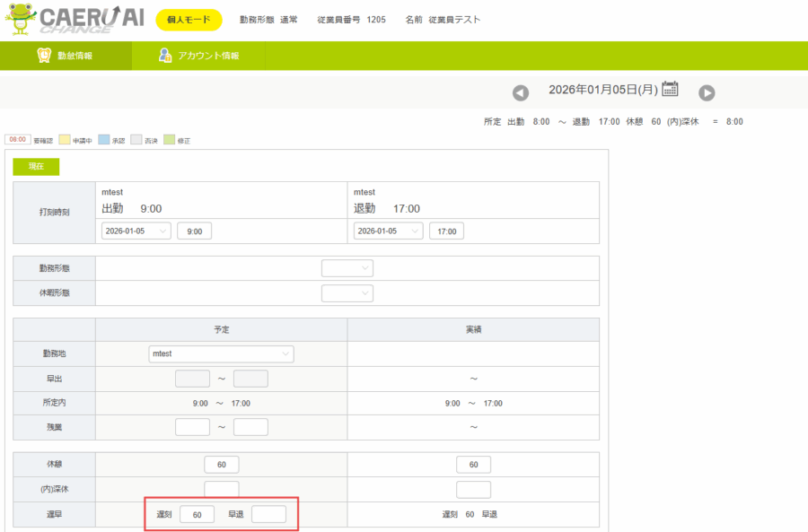
Task: Click the 出勤 time field showing 9:00
Action: (x=194, y=231)
